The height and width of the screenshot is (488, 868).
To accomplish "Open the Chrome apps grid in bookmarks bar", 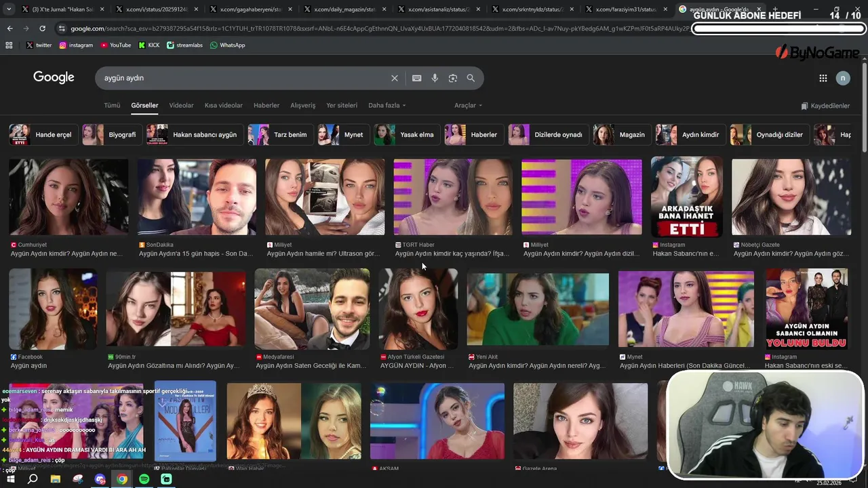I will (9, 45).
